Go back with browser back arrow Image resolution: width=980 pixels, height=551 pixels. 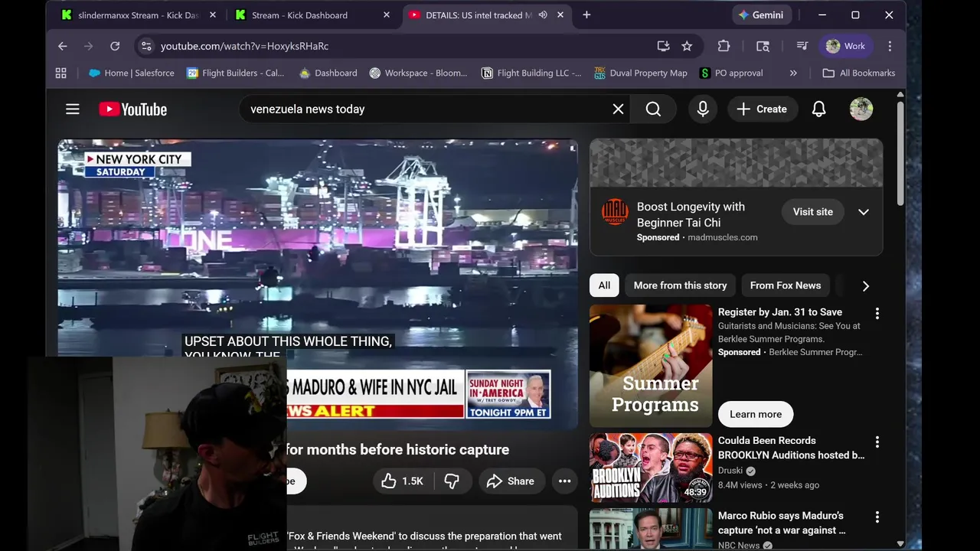[63, 46]
